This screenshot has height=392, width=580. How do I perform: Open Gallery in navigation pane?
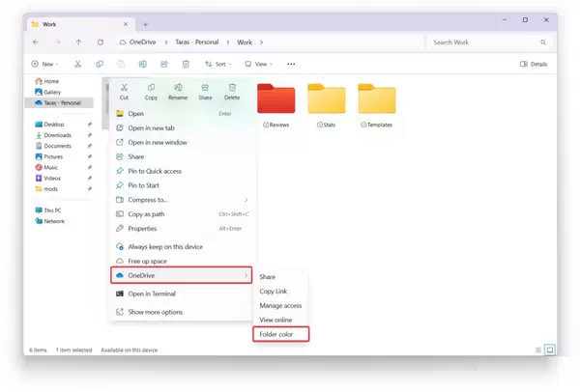tap(47, 92)
